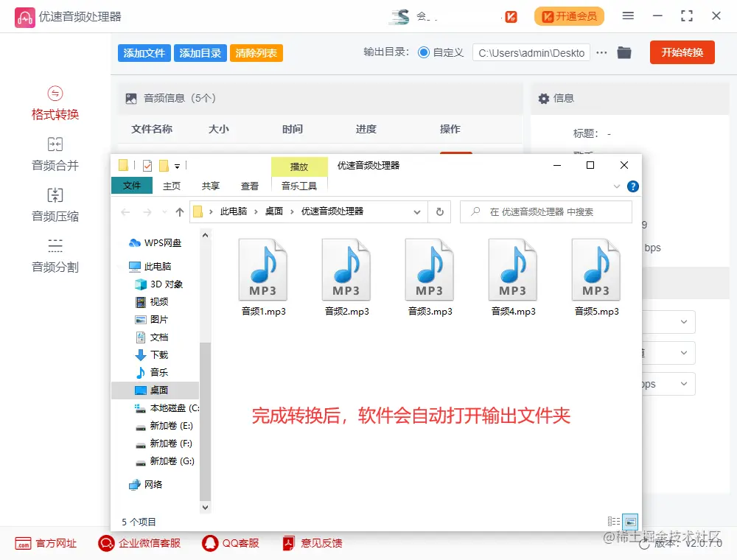Open the 主页 tab in Explorer ribbon
The width and height of the screenshot is (737, 560).
point(172,186)
